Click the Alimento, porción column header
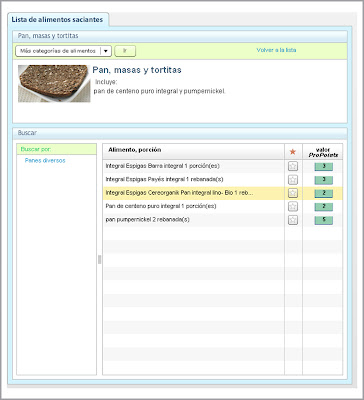The width and height of the screenshot is (364, 400). pos(193,152)
